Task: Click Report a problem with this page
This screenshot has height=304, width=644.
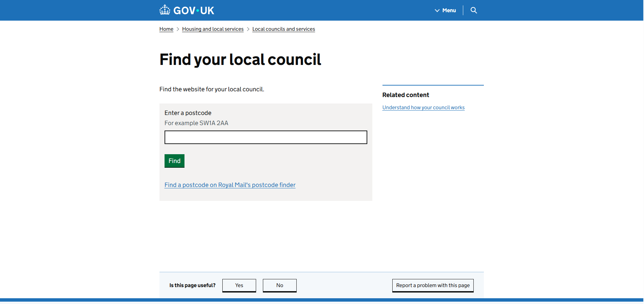Action: pos(432,285)
